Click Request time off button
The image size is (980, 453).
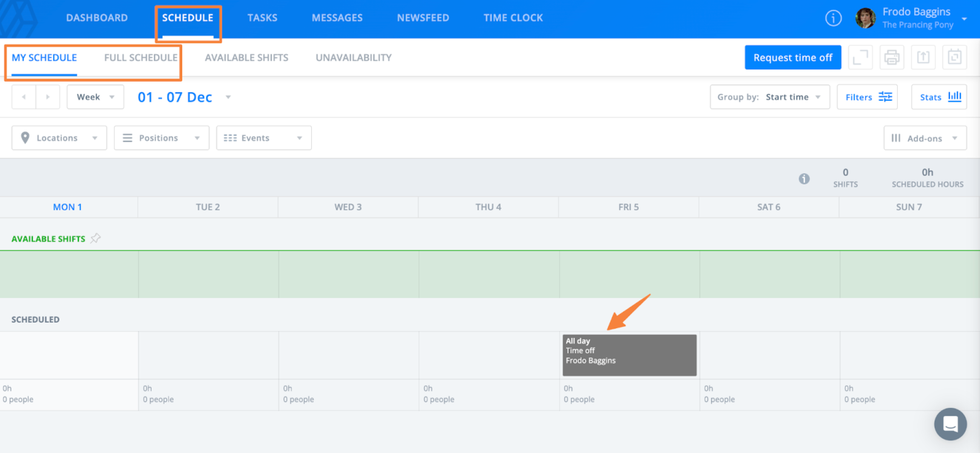[792, 57]
